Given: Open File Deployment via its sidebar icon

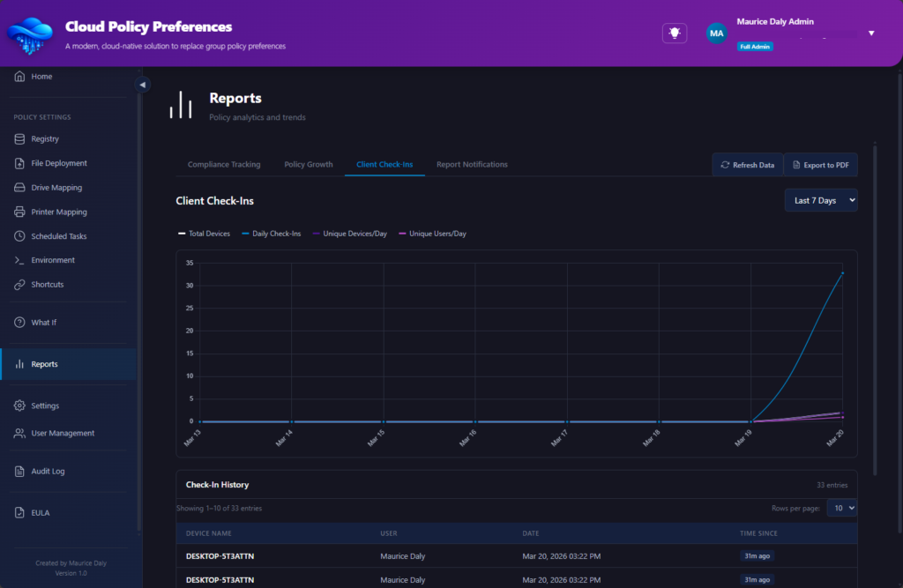Looking at the screenshot, I should tap(20, 163).
